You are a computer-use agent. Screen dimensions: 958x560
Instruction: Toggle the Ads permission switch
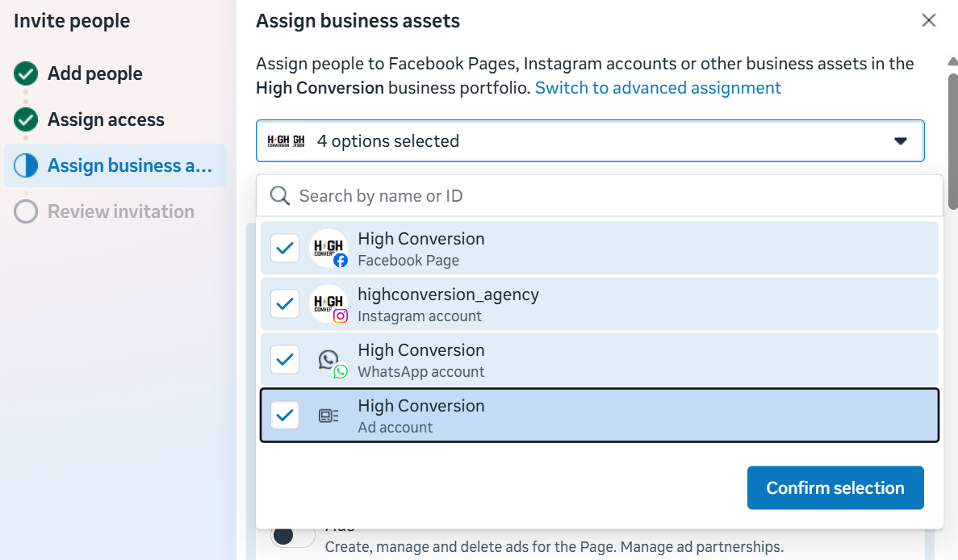pyautogui.click(x=292, y=536)
